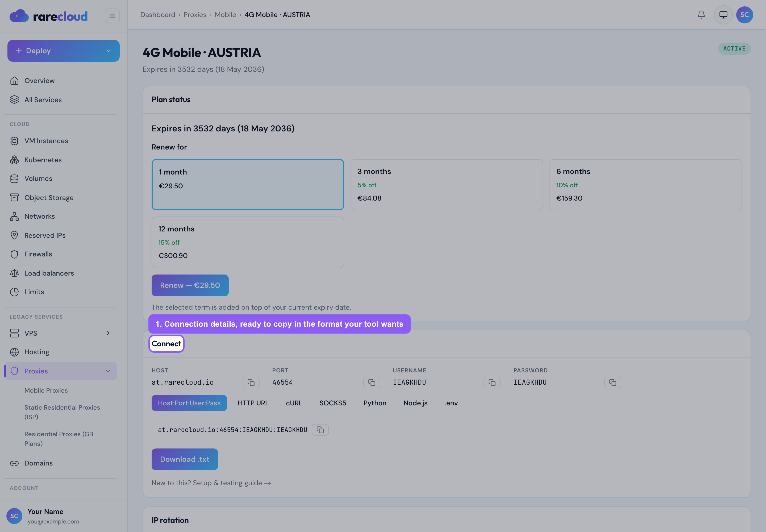Viewport: 766px width, 532px height.
Task: Click the Volumes database icon
Action: coord(14,179)
